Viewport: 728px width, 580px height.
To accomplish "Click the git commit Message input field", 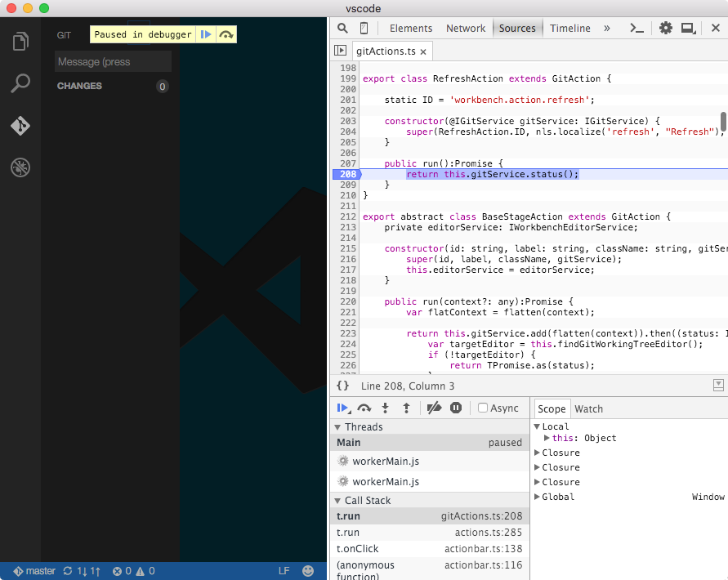I will tap(113, 62).
